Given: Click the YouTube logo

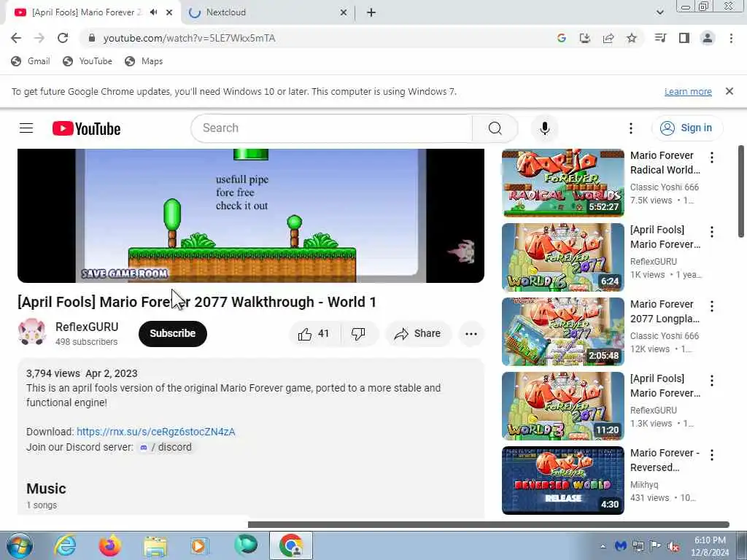Looking at the screenshot, I should [86, 128].
